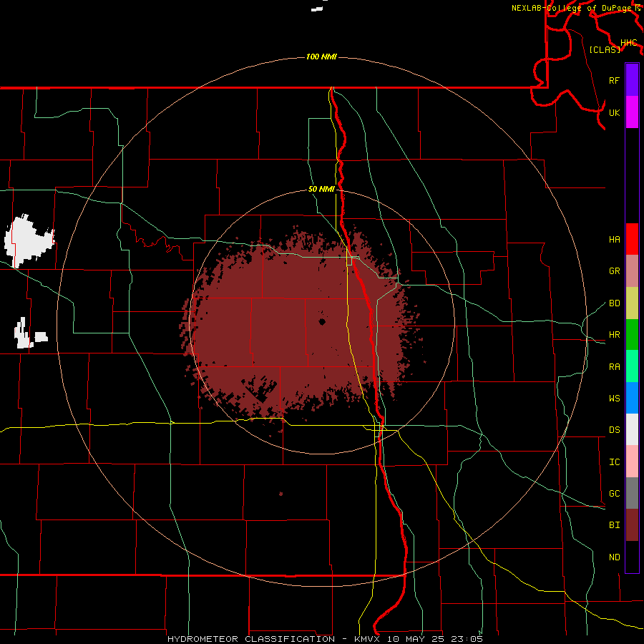Click the light pink IC legend swatch

point(632,462)
